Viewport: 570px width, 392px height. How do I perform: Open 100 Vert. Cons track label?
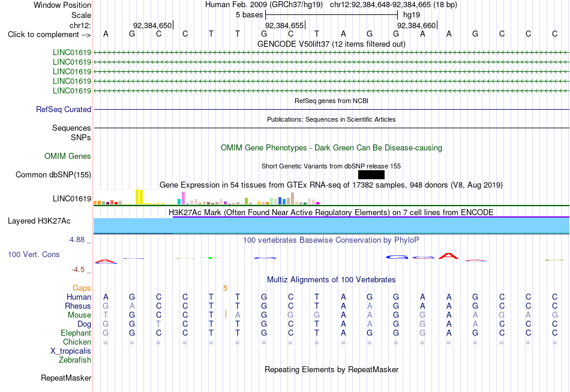34,254
